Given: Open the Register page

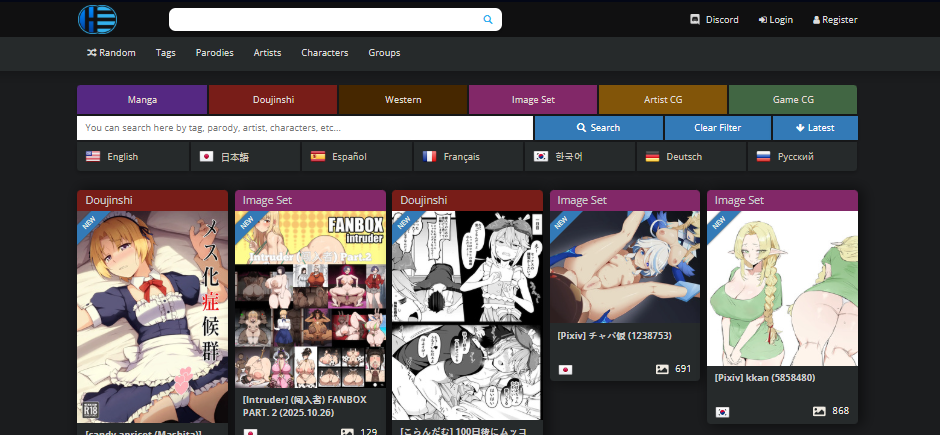Looking at the screenshot, I should (835, 20).
